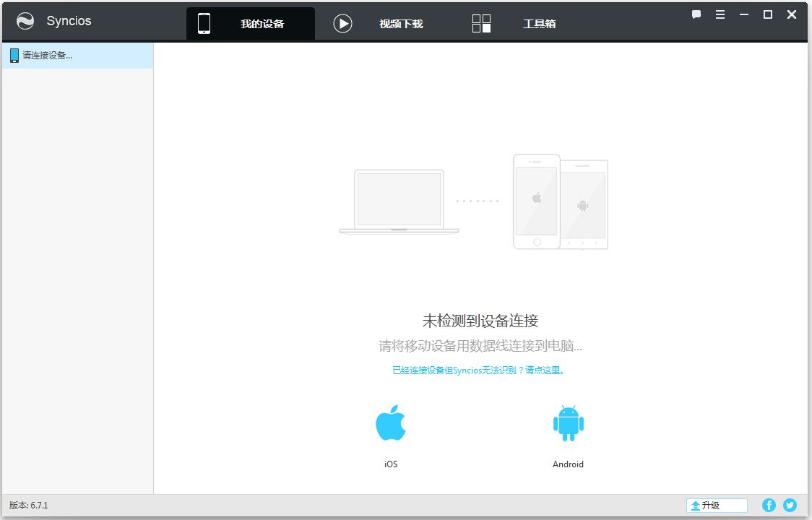Click the laptop illustration

click(399, 201)
